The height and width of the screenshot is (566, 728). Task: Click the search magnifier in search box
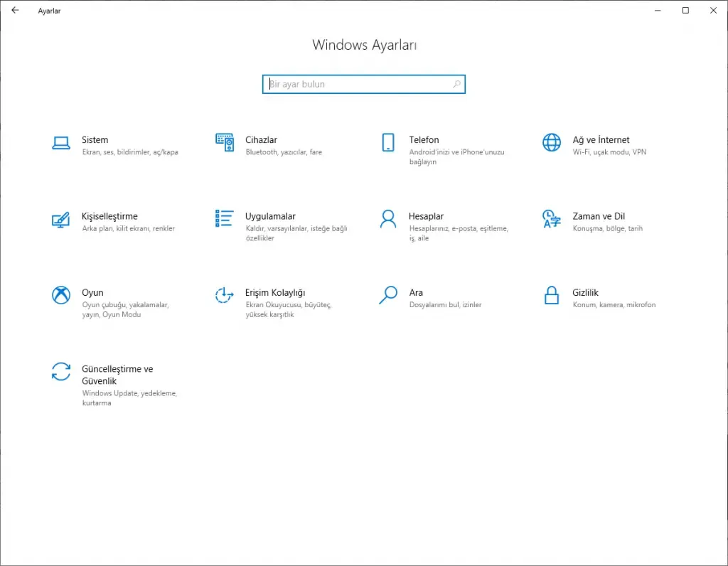click(456, 84)
